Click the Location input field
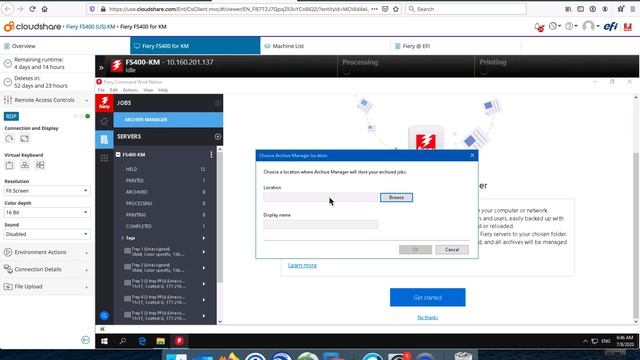The image size is (640, 360). pyautogui.click(x=320, y=198)
